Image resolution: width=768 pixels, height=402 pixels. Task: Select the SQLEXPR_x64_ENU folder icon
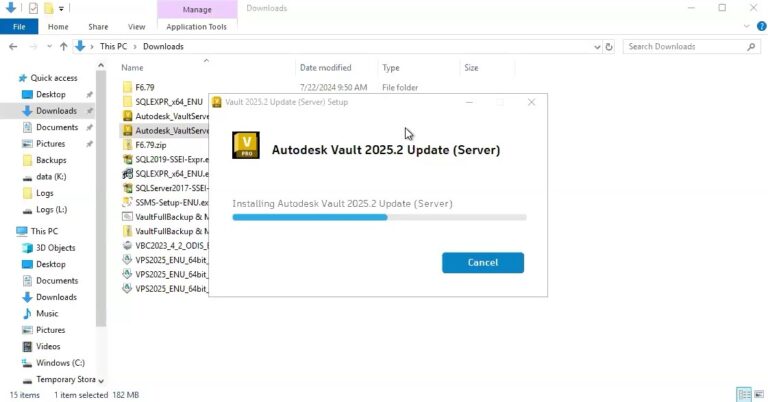pos(127,102)
